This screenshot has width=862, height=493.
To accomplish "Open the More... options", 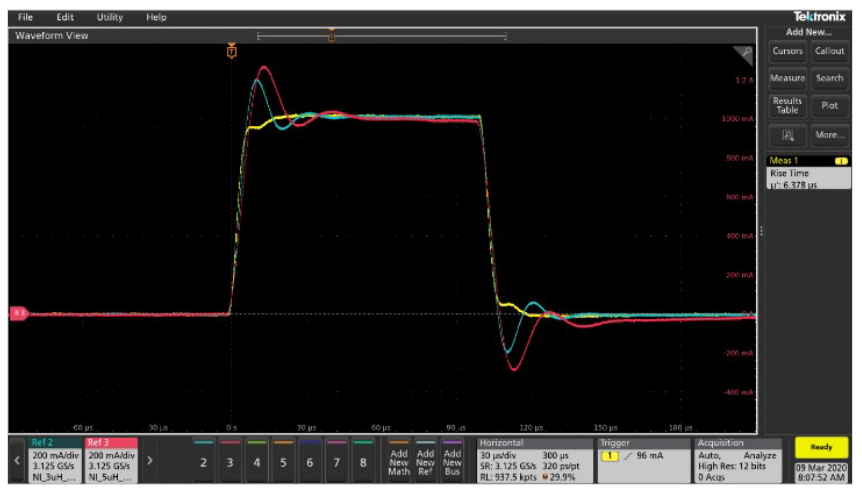I will click(x=829, y=135).
